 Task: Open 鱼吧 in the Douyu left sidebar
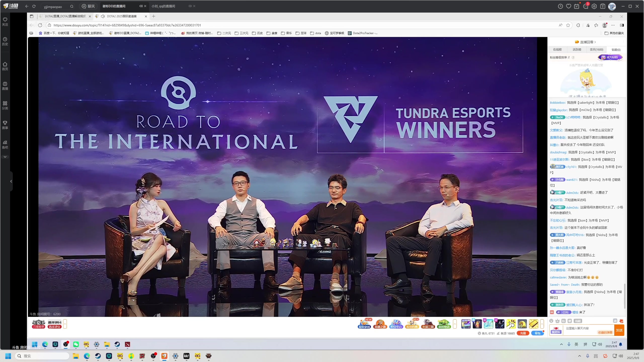5,145
